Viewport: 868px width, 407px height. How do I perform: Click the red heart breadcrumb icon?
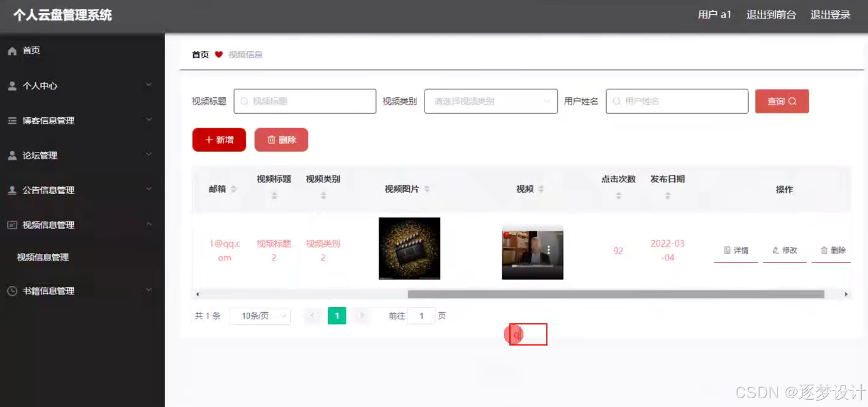pyautogui.click(x=219, y=54)
